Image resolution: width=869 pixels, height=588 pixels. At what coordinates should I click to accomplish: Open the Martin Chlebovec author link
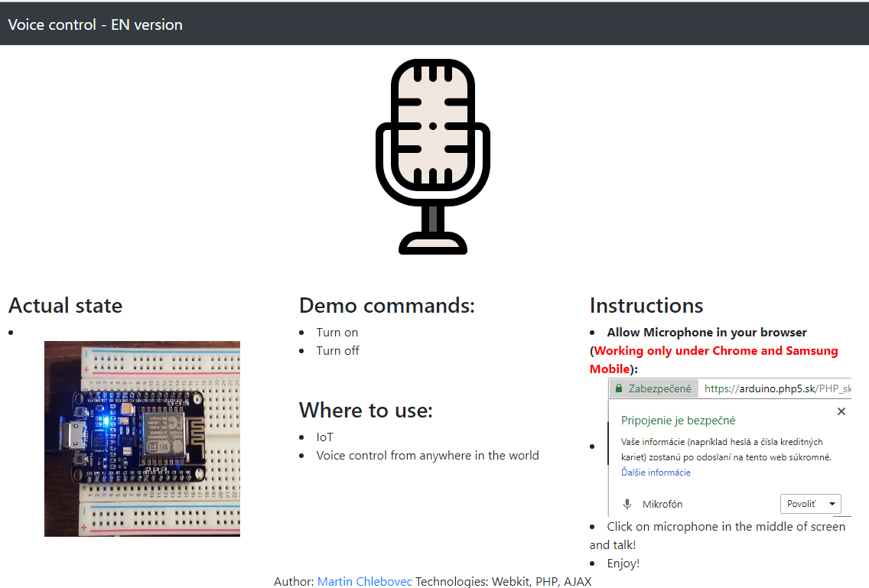point(364,581)
